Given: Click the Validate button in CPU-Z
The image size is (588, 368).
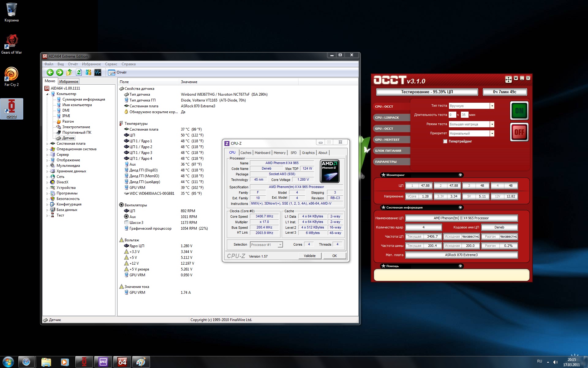Looking at the screenshot, I should click(x=310, y=256).
